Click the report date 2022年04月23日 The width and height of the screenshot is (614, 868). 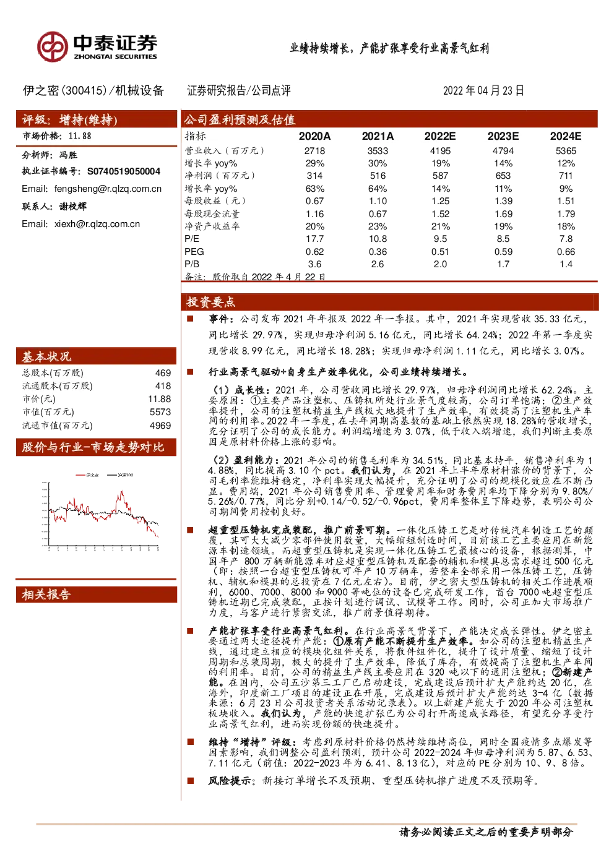483,90
